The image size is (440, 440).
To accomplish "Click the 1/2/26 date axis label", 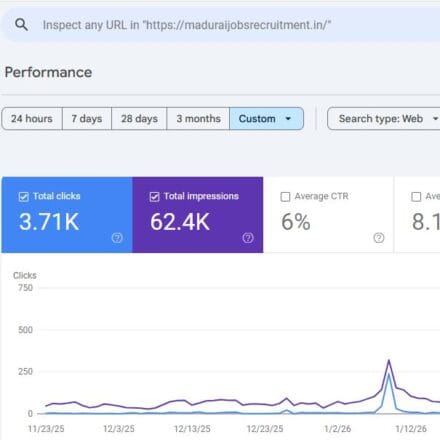I will 338,429.
